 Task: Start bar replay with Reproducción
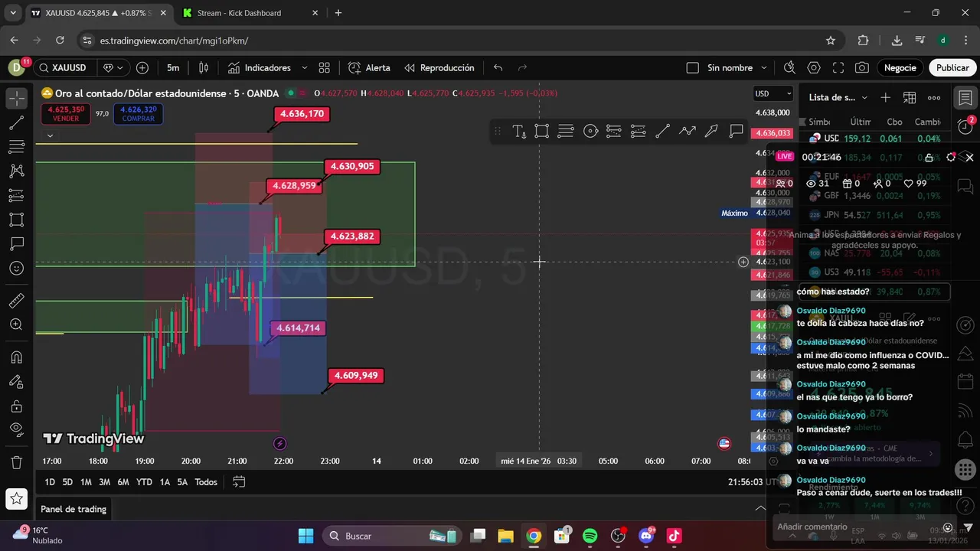(439, 67)
